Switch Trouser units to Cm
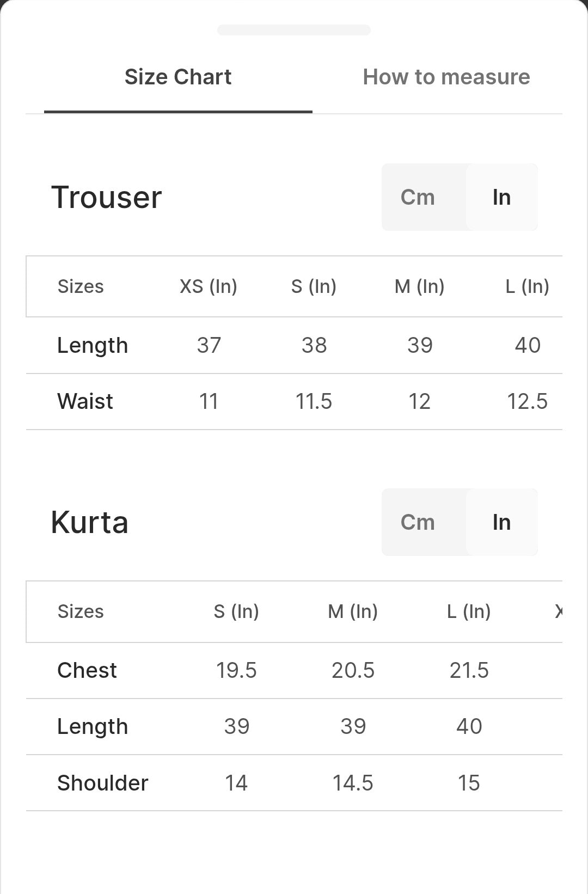The width and height of the screenshot is (588, 894). [418, 197]
